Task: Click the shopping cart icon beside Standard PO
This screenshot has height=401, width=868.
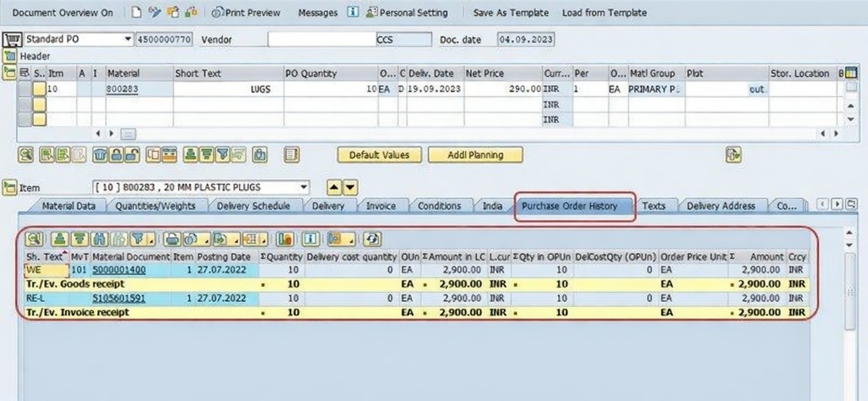Action: point(12,40)
